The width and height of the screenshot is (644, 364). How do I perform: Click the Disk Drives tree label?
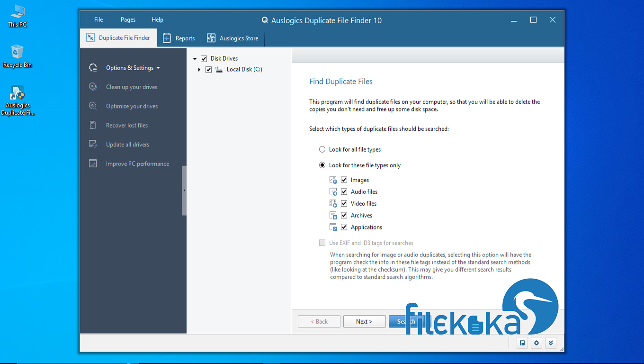point(224,59)
